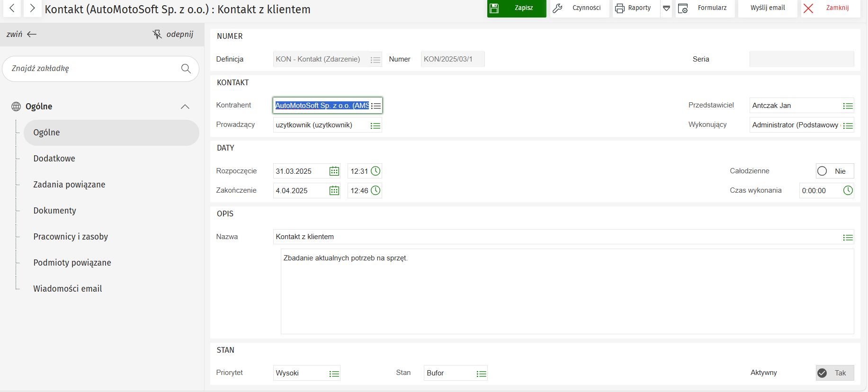868x392 pixels.
Task: Click into the Nazwa text field
Action: coord(554,237)
